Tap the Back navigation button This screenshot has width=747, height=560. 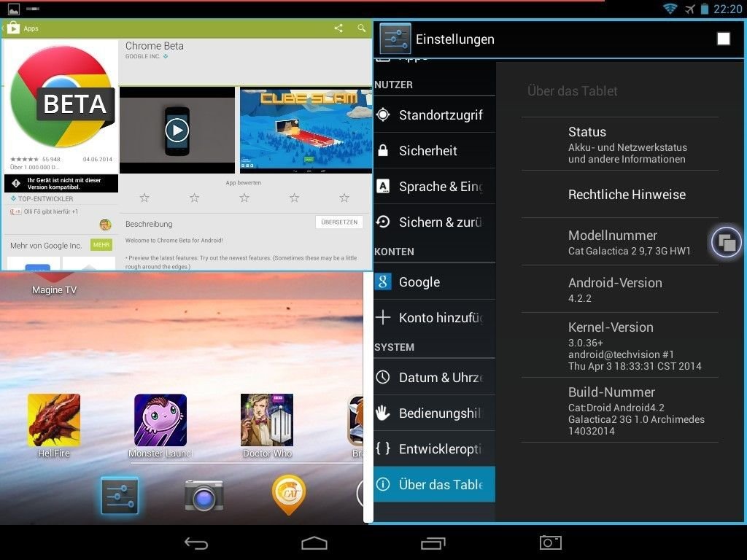(x=196, y=542)
